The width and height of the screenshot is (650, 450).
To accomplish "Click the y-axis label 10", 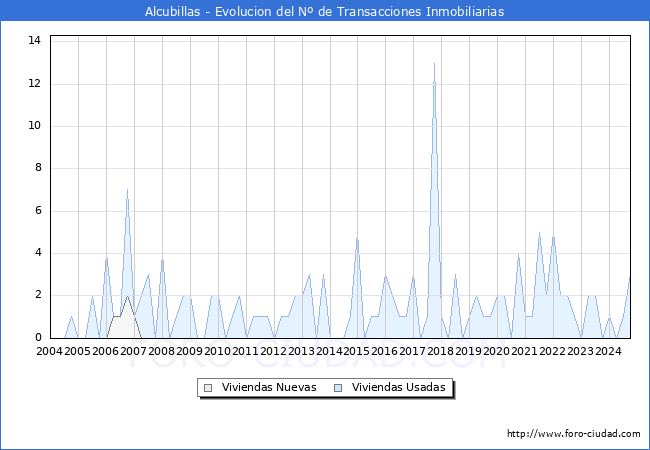I will (x=34, y=126).
